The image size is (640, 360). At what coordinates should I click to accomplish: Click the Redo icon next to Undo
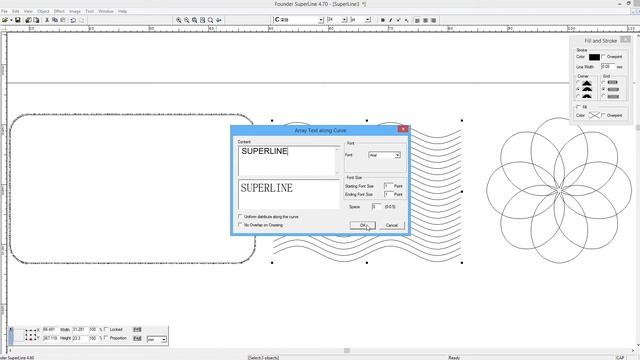(x=81, y=20)
